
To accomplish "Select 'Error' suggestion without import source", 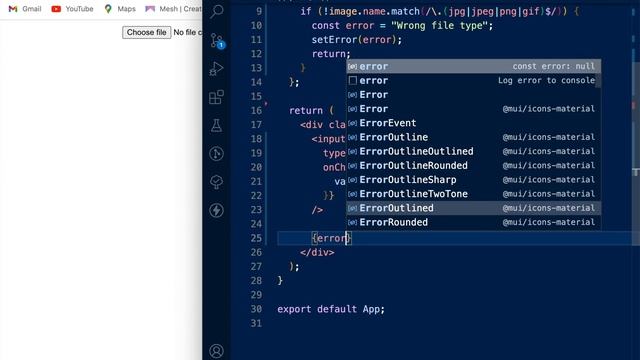I will point(473,95).
